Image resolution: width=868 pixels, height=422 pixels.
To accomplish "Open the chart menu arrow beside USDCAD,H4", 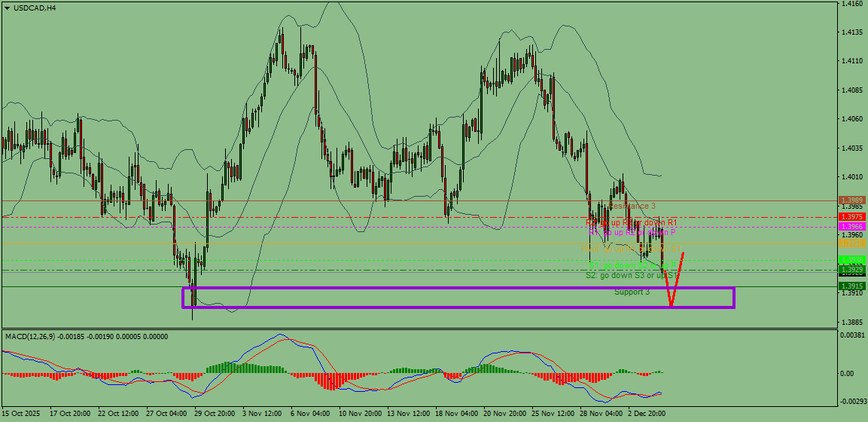I will click(8, 8).
